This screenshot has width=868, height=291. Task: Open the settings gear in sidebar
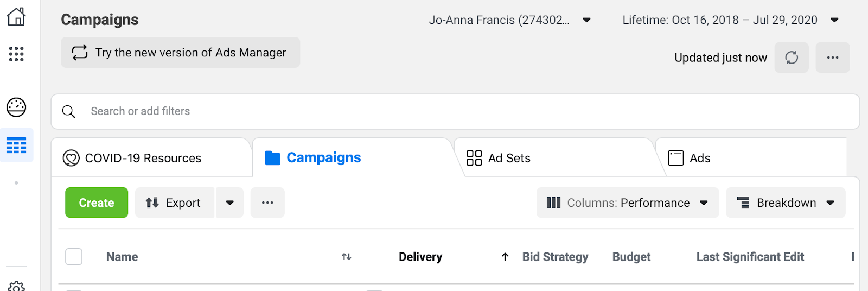point(16,286)
